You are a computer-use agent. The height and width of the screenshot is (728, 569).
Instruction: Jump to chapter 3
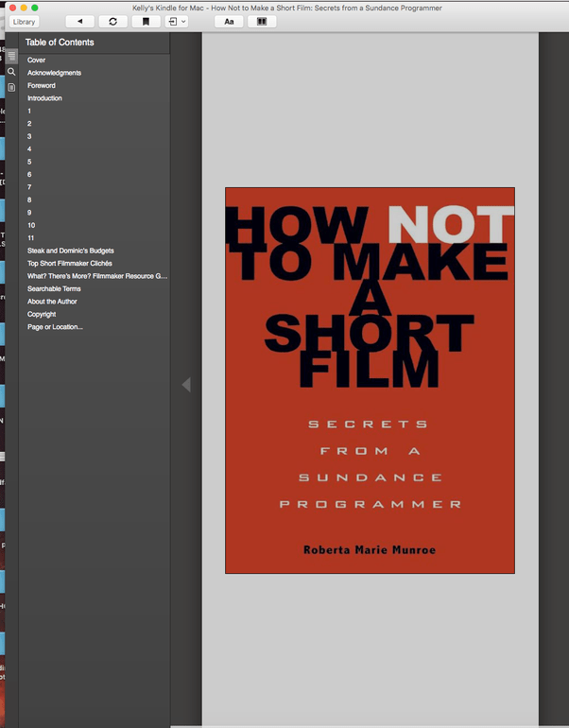[29, 136]
